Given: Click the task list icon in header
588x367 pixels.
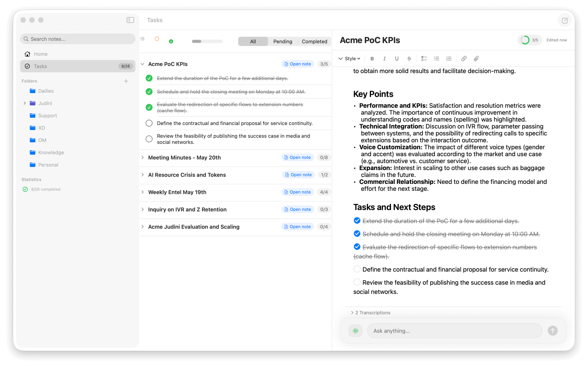Looking at the screenshot, I should (x=142, y=39).
